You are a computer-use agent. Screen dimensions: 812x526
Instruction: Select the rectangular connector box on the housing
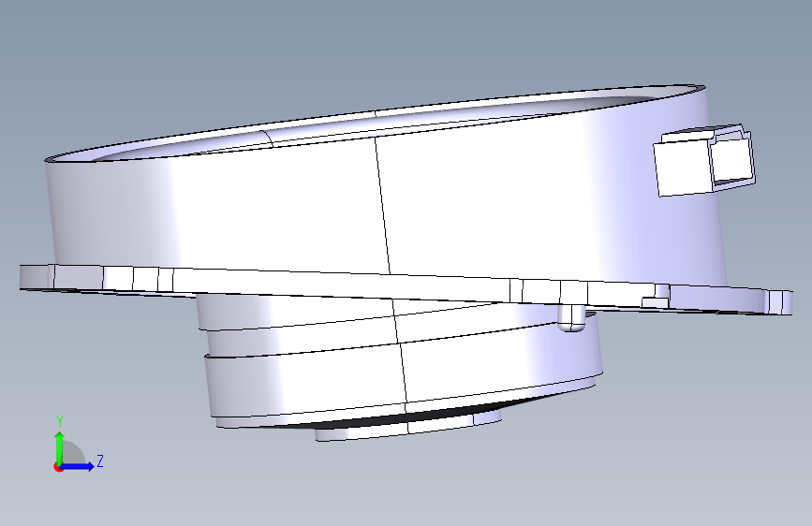(x=703, y=160)
